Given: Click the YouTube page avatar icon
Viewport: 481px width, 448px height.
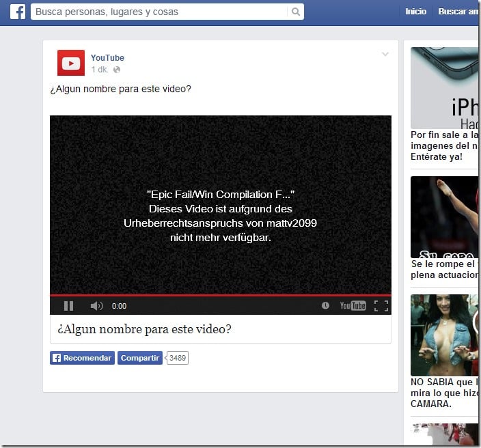Looking at the screenshot, I should tap(71, 63).
